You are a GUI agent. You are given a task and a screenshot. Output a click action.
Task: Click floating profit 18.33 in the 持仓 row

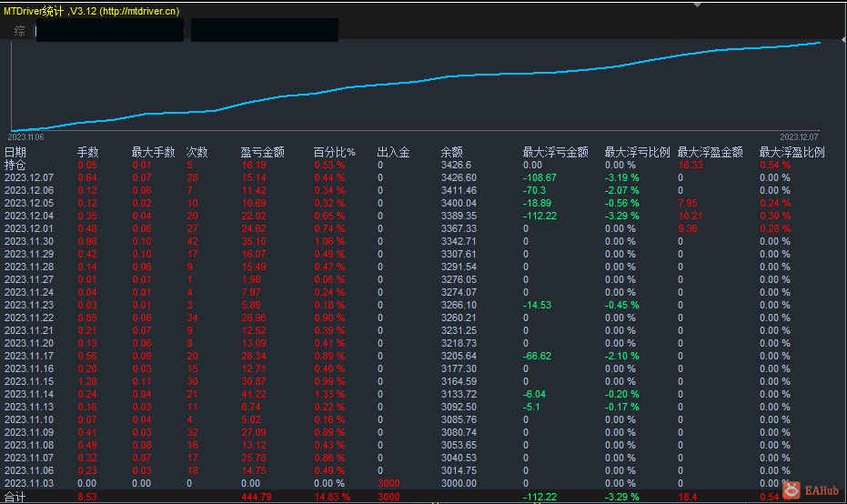[x=691, y=165]
